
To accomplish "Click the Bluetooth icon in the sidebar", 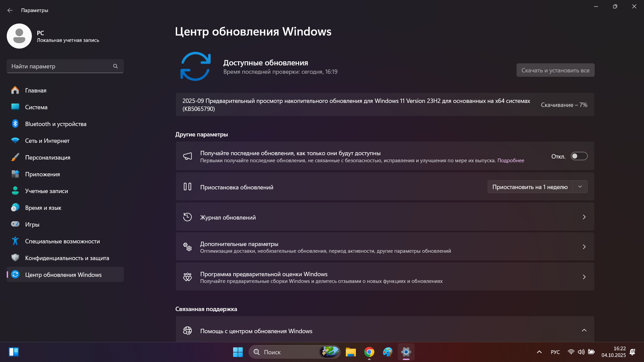I will pos(15,124).
